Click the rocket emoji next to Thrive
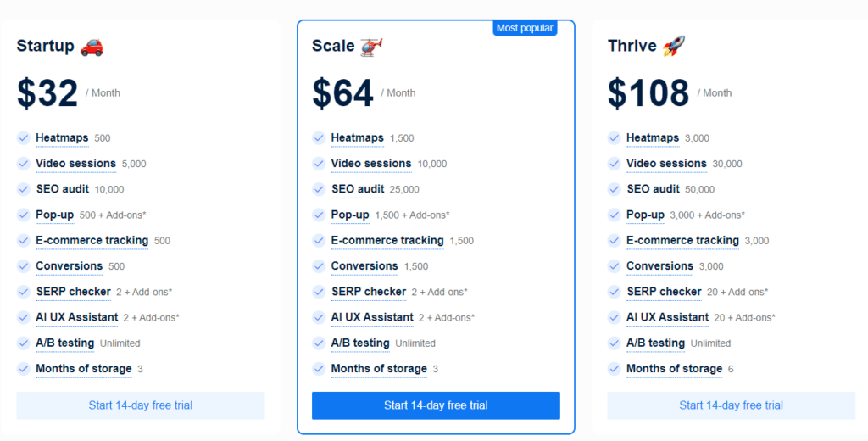The height and width of the screenshot is (441, 868). 675,47
